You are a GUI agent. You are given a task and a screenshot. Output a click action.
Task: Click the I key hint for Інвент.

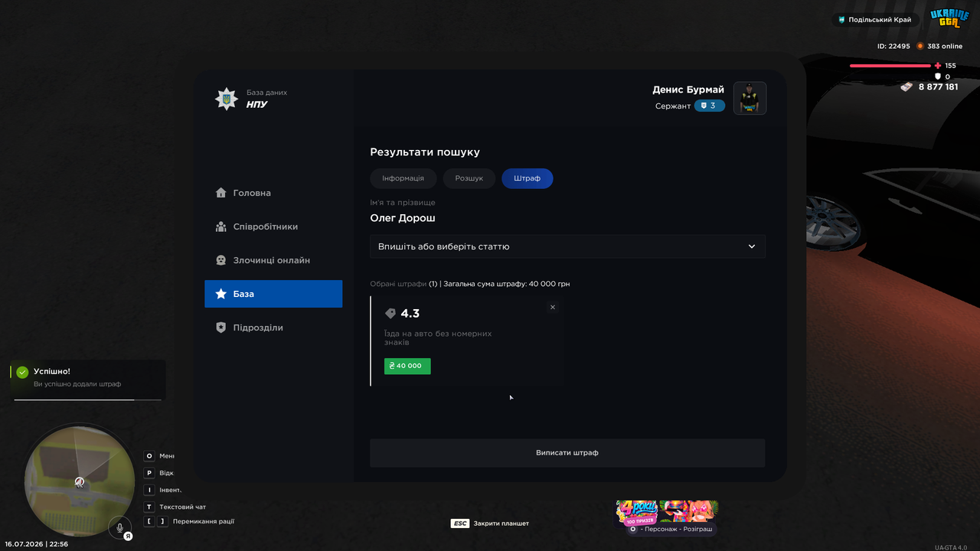click(x=149, y=490)
